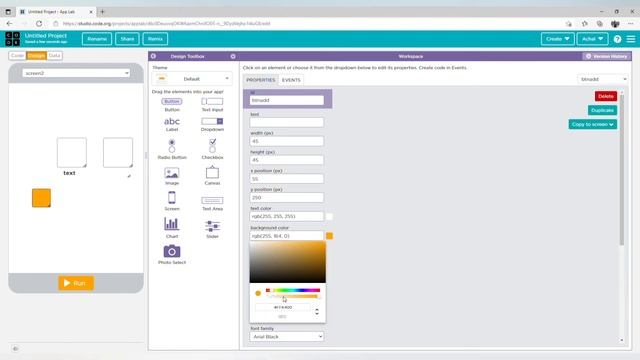
Task: Adjust the alpha opacity slider
Action: pyautogui.click(x=293, y=297)
